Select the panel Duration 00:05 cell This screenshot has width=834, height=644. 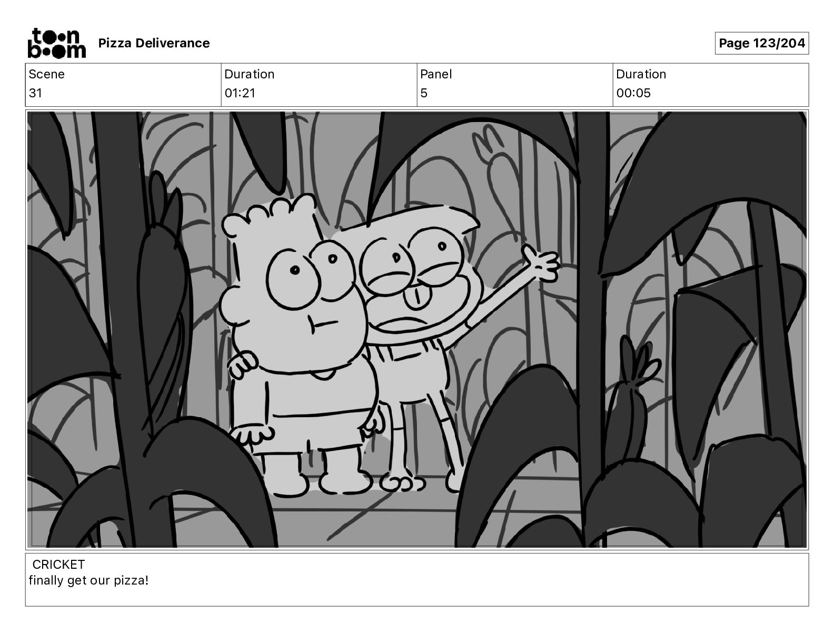click(x=711, y=85)
